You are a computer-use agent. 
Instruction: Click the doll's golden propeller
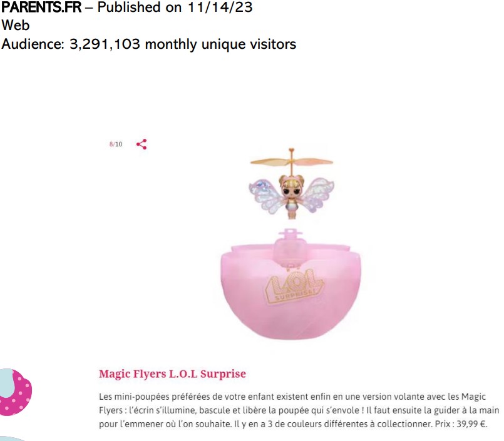[x=292, y=160]
